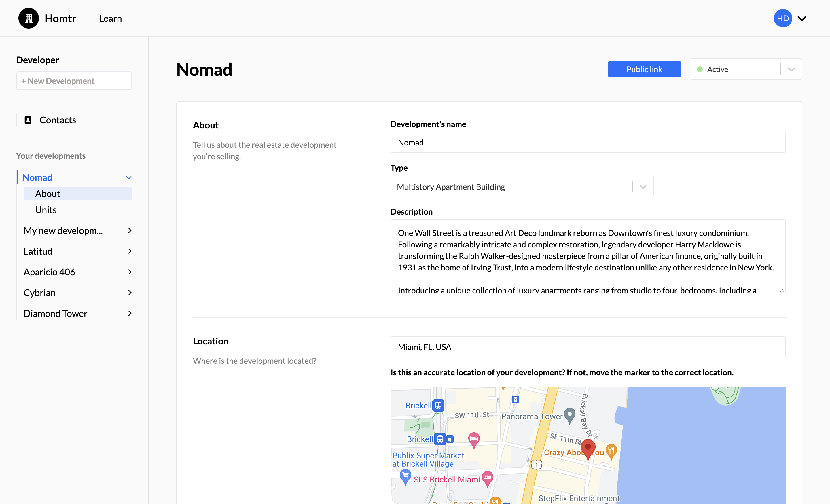Select the Nomad development in the sidebar

[x=37, y=177]
